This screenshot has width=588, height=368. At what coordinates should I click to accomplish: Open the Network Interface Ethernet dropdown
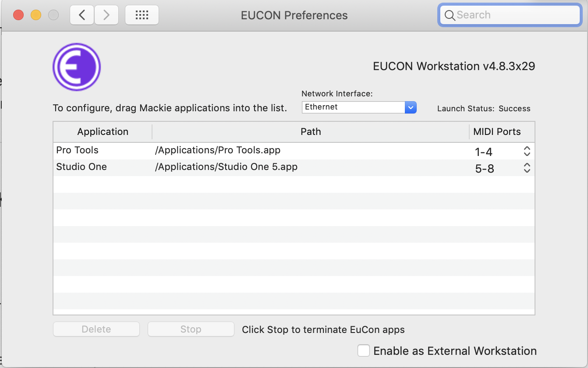(359, 107)
